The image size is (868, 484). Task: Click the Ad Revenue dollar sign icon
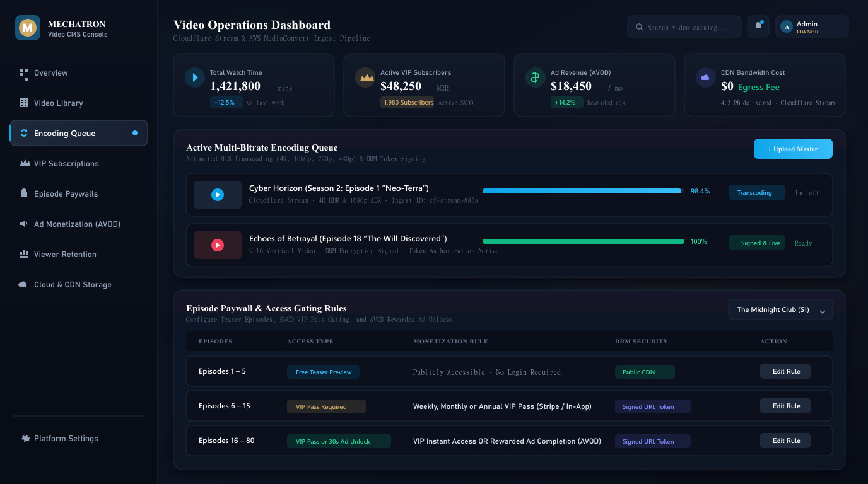[536, 78]
